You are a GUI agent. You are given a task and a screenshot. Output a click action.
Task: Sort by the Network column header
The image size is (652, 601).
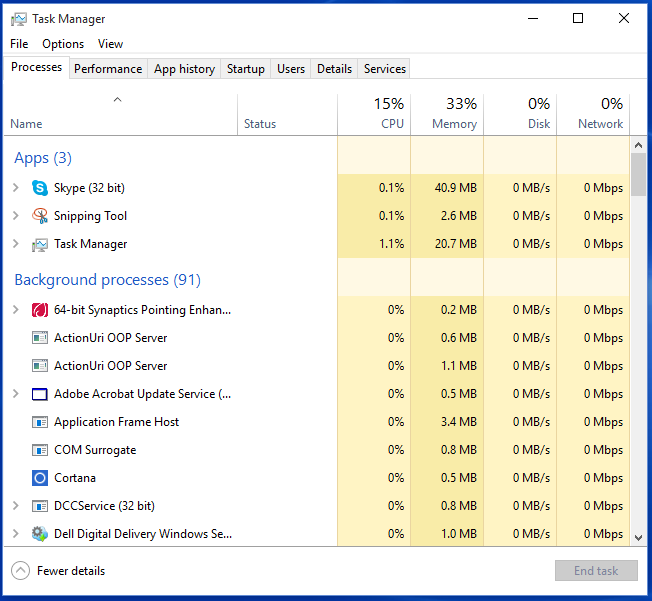593,115
